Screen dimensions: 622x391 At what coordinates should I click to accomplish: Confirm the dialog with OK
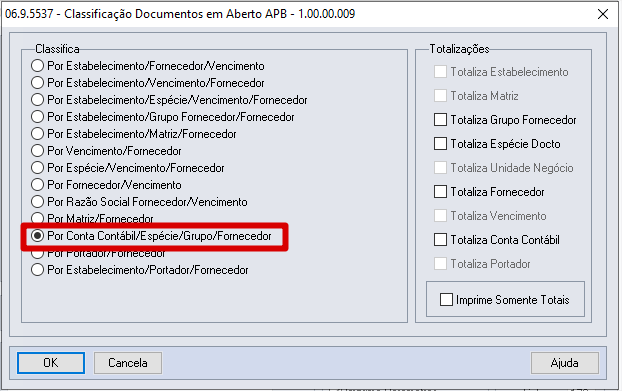pyautogui.click(x=51, y=363)
